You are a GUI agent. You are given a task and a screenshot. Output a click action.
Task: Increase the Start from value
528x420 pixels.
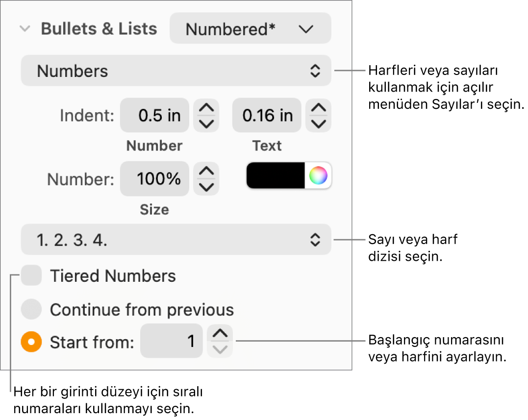click(x=220, y=334)
